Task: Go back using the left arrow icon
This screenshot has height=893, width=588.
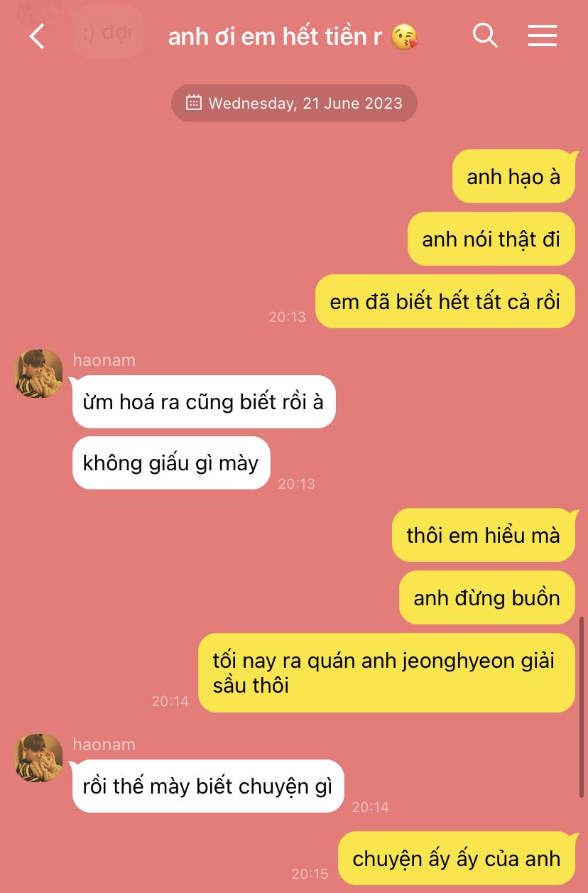Action: [37, 36]
